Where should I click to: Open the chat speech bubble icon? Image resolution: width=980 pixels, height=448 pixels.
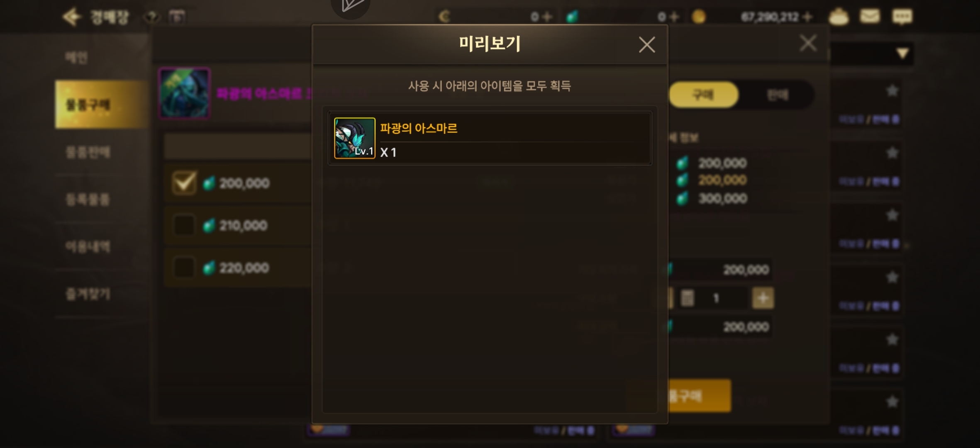pyautogui.click(x=902, y=17)
